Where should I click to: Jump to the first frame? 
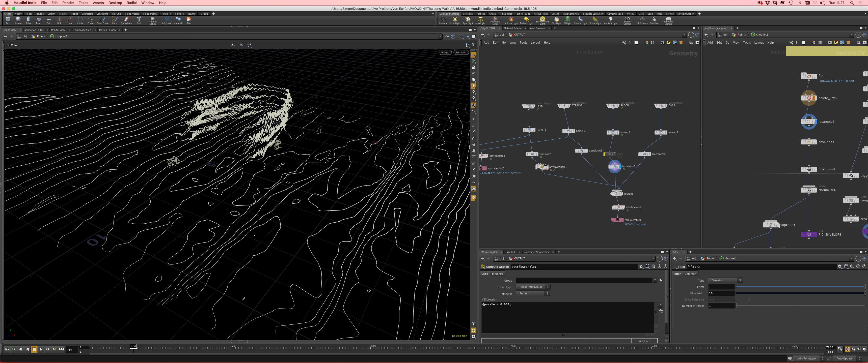click(x=7, y=349)
